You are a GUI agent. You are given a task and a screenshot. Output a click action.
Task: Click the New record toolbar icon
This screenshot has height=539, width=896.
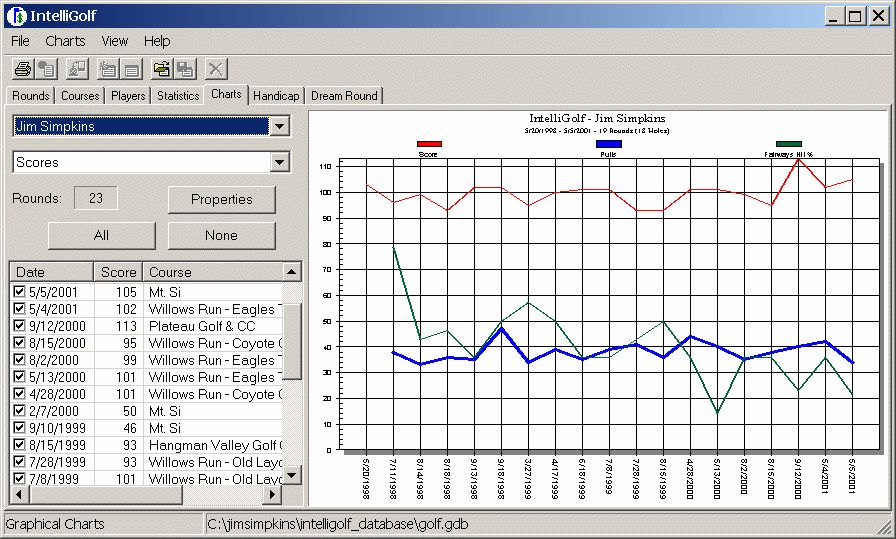tap(107, 69)
